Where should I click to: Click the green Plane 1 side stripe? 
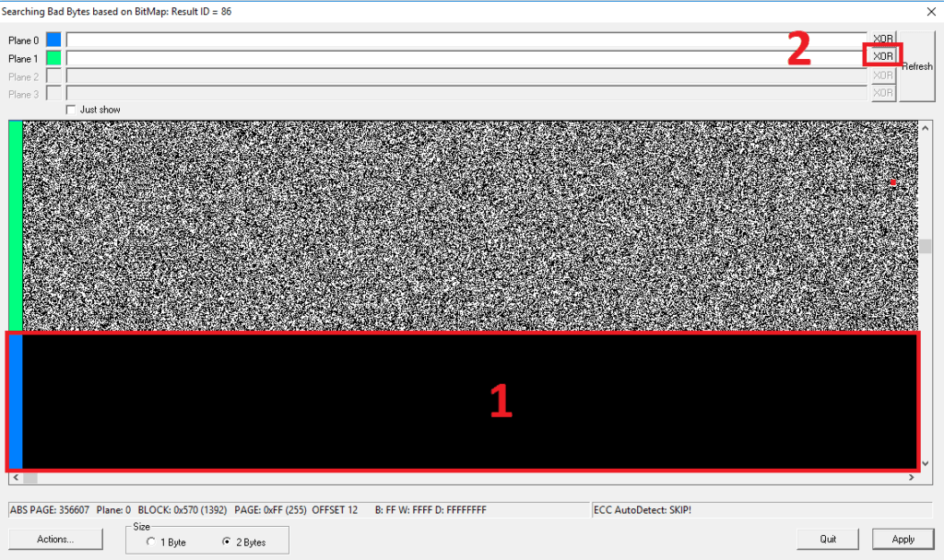coord(16,226)
